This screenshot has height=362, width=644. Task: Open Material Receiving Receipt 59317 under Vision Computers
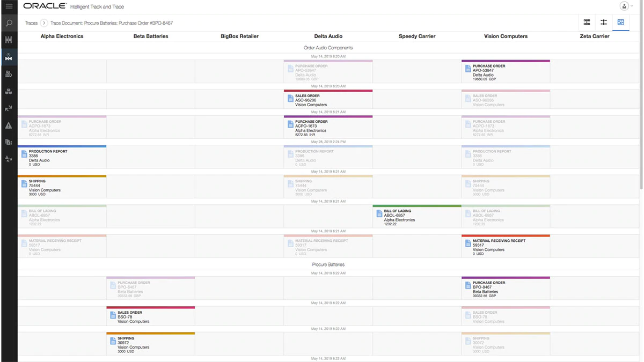click(506, 247)
